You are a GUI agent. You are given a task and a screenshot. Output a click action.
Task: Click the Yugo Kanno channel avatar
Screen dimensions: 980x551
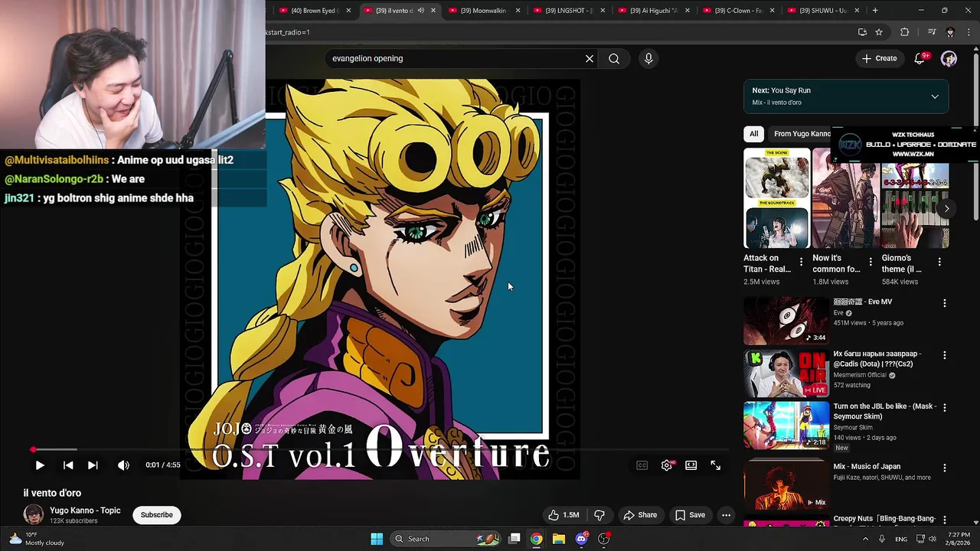click(x=34, y=515)
